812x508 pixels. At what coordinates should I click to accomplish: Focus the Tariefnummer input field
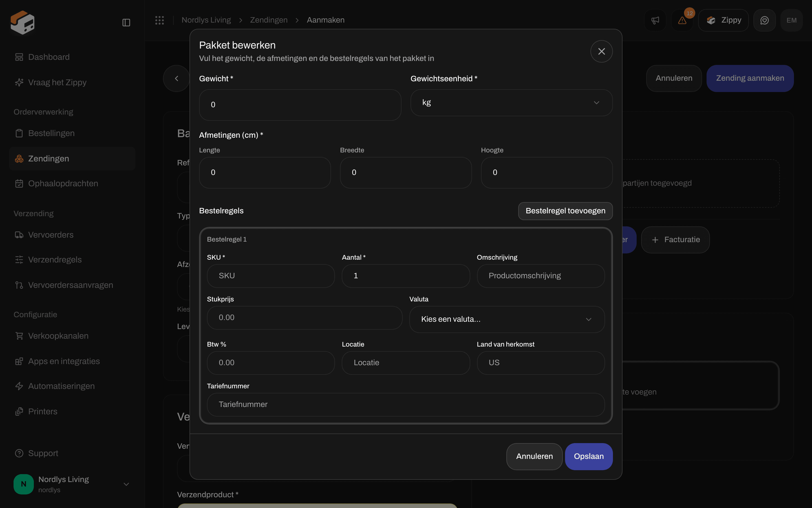click(x=406, y=404)
